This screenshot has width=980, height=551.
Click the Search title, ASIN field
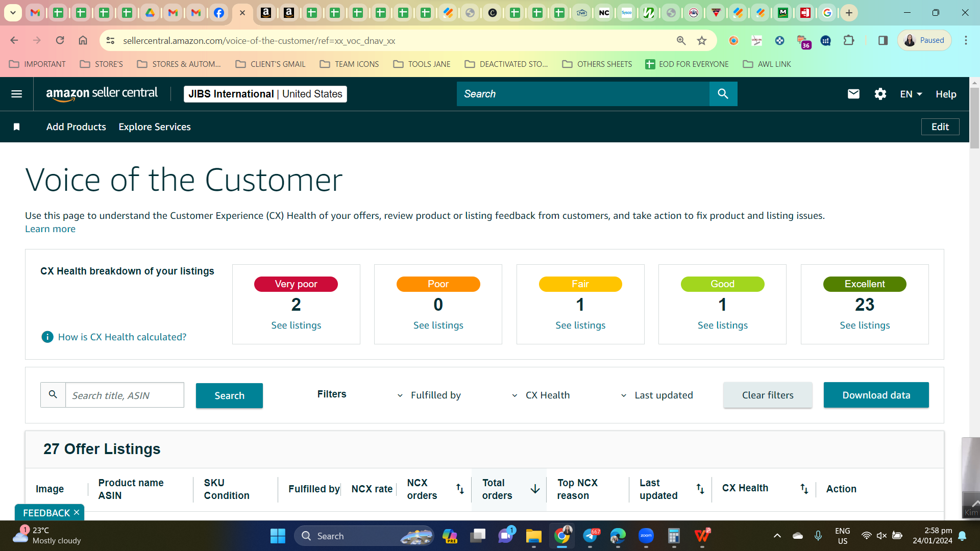pyautogui.click(x=125, y=395)
